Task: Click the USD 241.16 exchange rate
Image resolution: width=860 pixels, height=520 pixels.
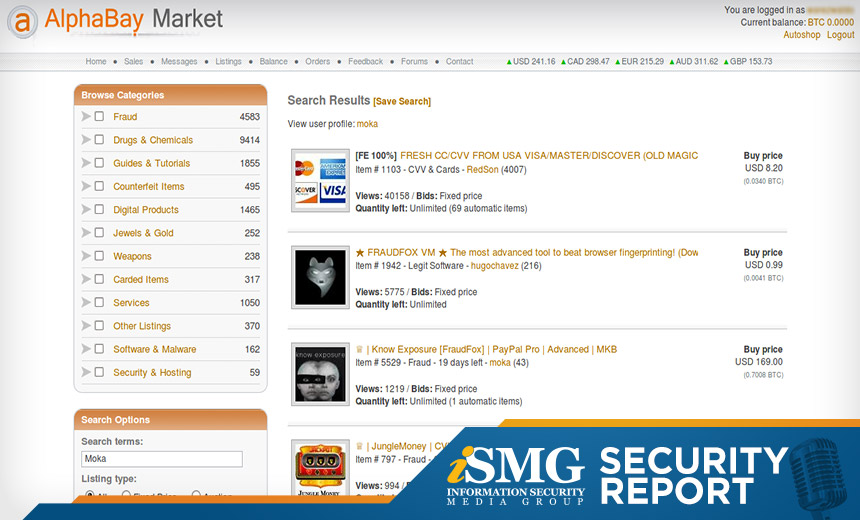Action: (530, 61)
